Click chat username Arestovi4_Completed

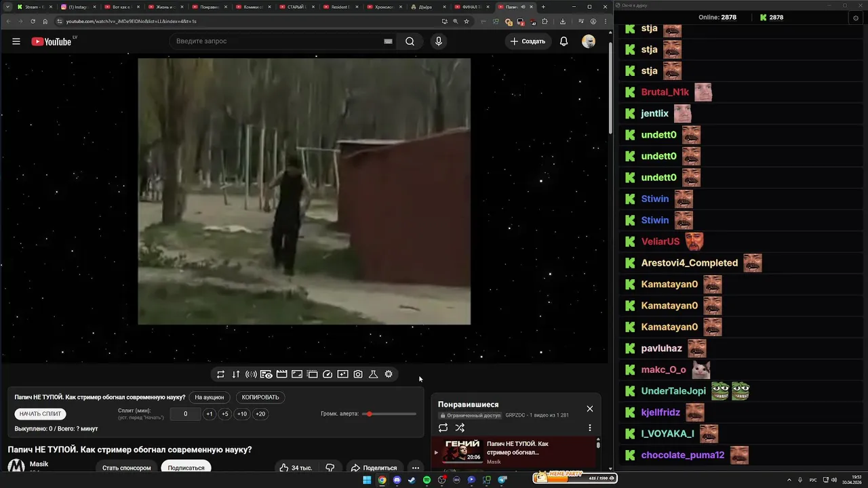point(690,263)
